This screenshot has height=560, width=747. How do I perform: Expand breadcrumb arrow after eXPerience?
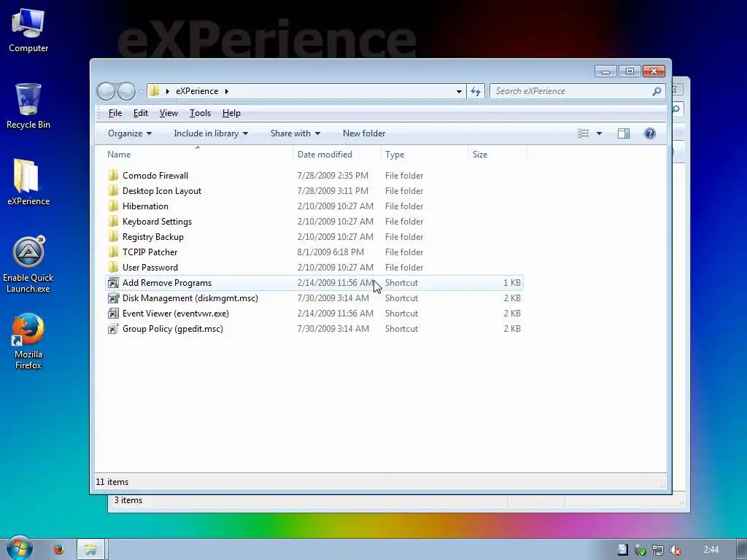227,91
